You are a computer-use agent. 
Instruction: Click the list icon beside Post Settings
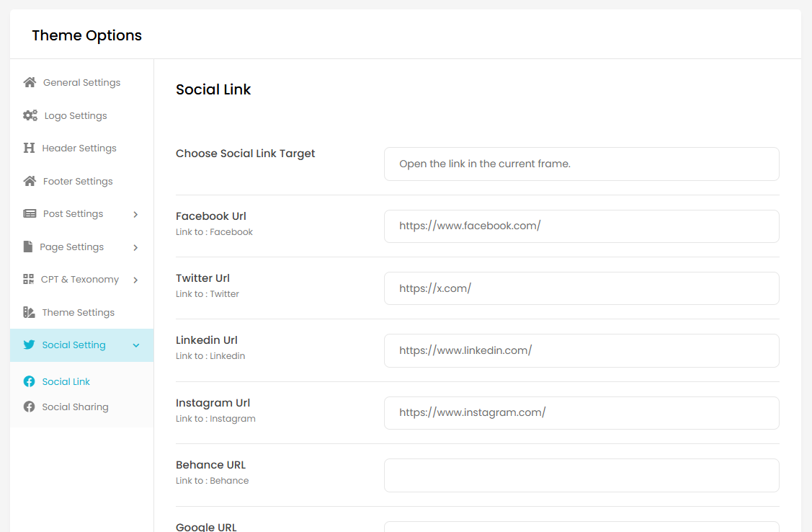(30, 214)
